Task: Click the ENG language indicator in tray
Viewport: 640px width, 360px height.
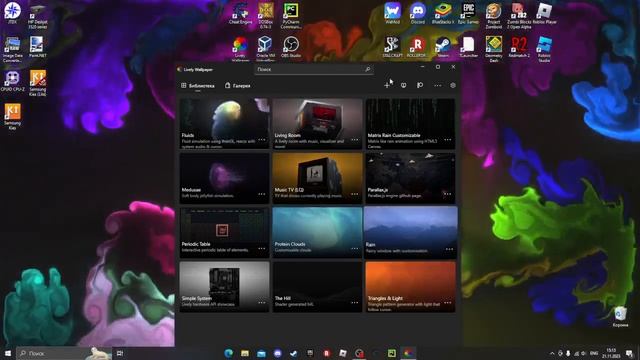Action: (594, 353)
